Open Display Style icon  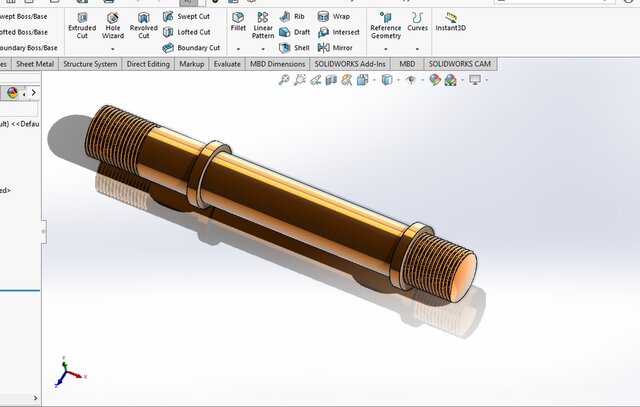click(387, 80)
